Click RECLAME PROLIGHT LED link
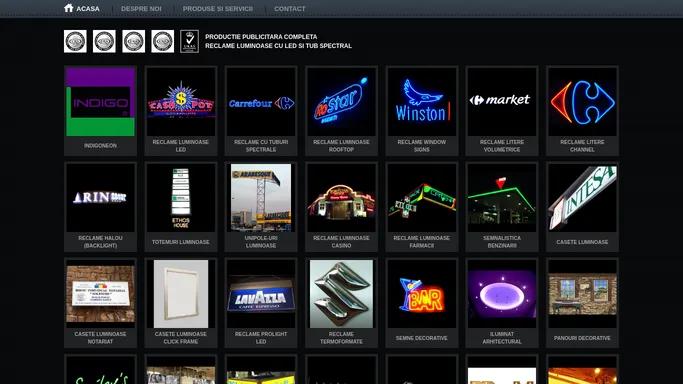The height and width of the screenshot is (384, 683). tap(261, 338)
